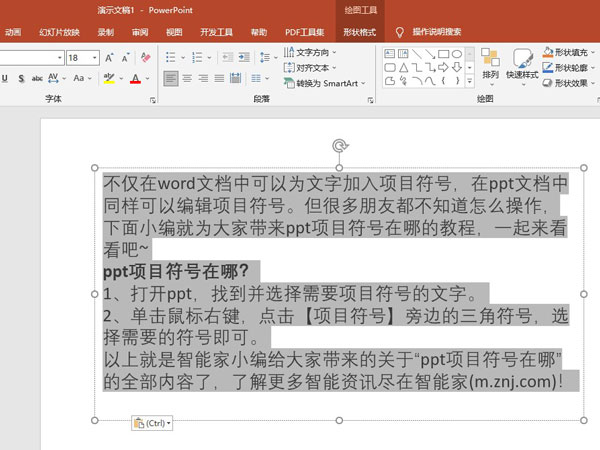Click 转换为 SmartArt button
This screenshot has height=450, width=600.
pyautogui.click(x=329, y=84)
